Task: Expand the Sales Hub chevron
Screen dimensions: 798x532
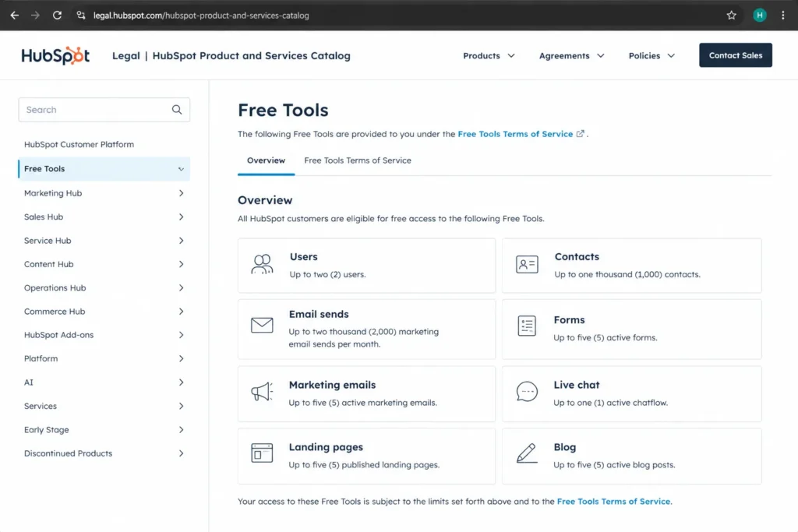Action: point(181,217)
